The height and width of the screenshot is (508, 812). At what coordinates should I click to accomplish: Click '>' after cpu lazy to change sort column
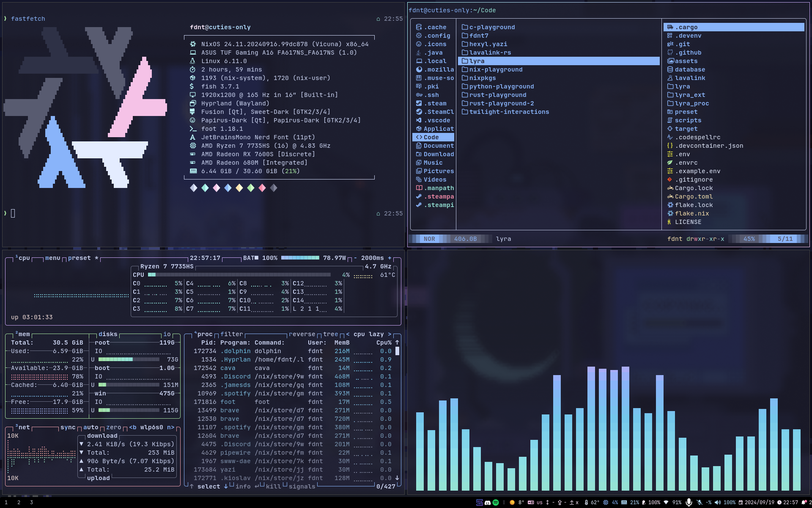click(390, 334)
